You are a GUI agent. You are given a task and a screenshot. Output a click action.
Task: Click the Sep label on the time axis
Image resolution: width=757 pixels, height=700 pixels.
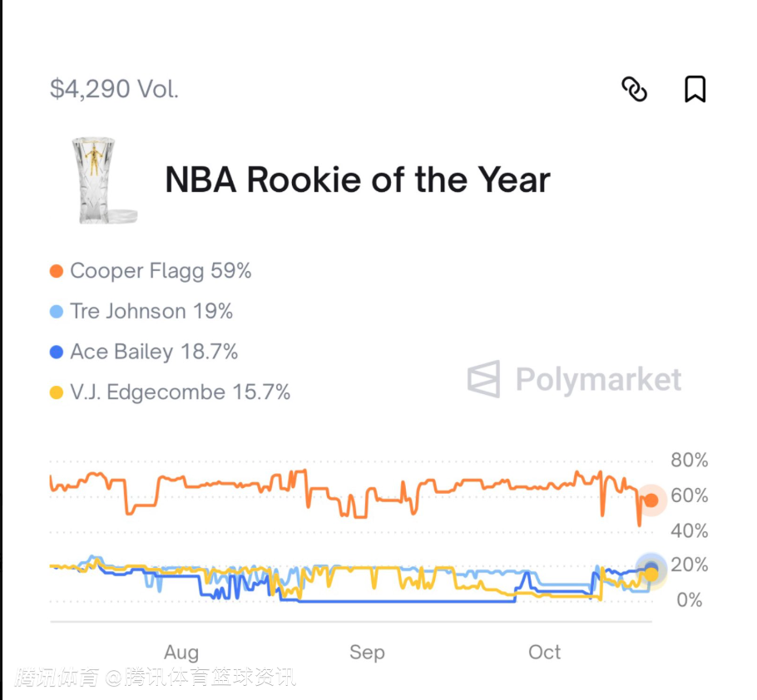(367, 653)
